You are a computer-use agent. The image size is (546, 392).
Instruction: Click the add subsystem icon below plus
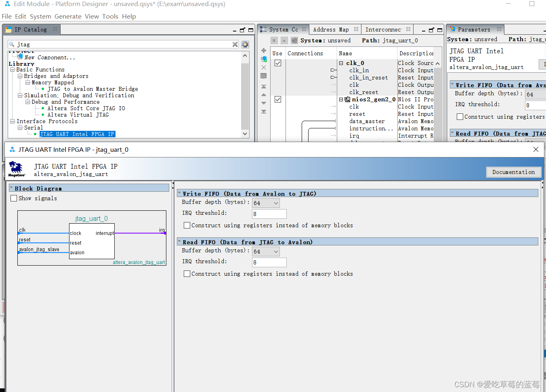coord(264,59)
